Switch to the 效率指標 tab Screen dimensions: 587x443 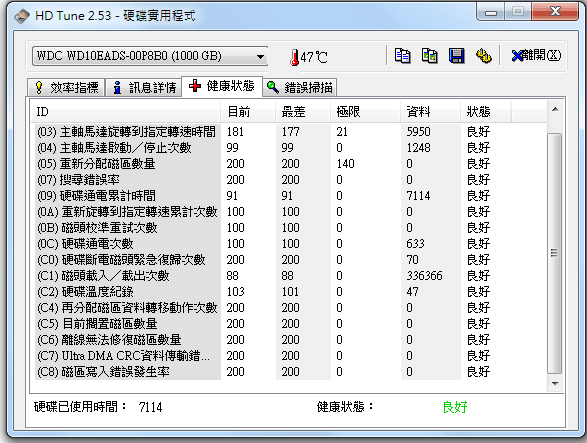point(67,88)
